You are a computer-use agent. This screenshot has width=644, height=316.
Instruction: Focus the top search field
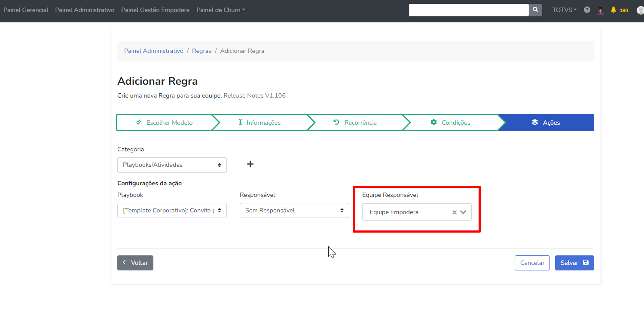coord(469,10)
